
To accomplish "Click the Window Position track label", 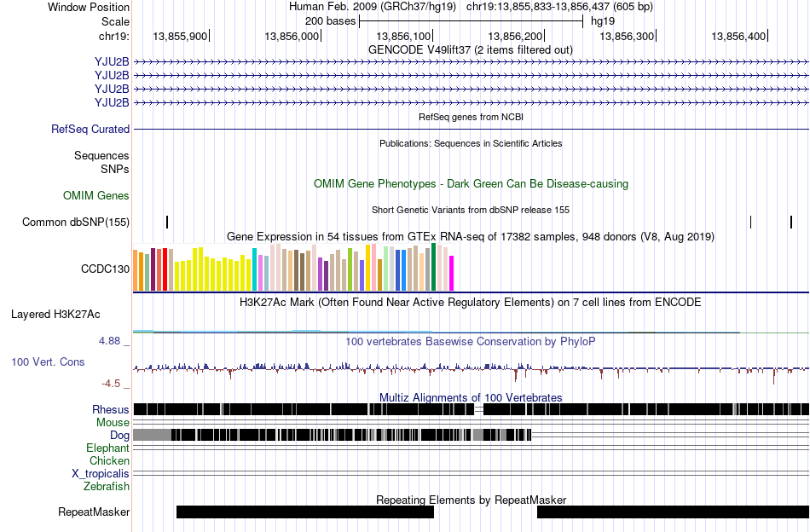I will pos(89,7).
